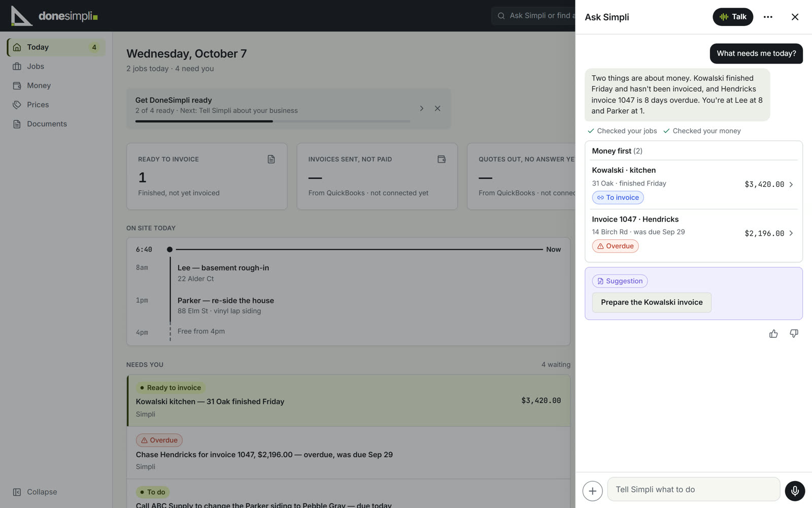This screenshot has height=508, width=812.
Task: Click the Money first (2) heading
Action: (617, 151)
